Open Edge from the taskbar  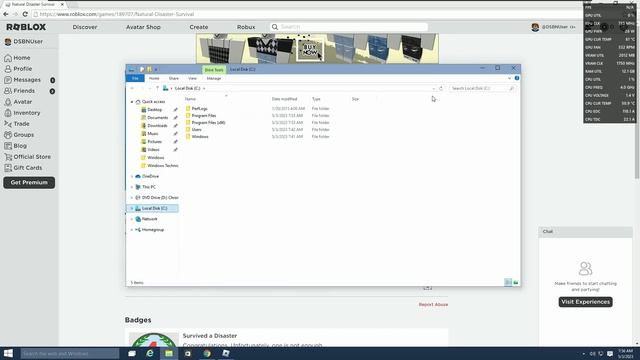coord(150,353)
